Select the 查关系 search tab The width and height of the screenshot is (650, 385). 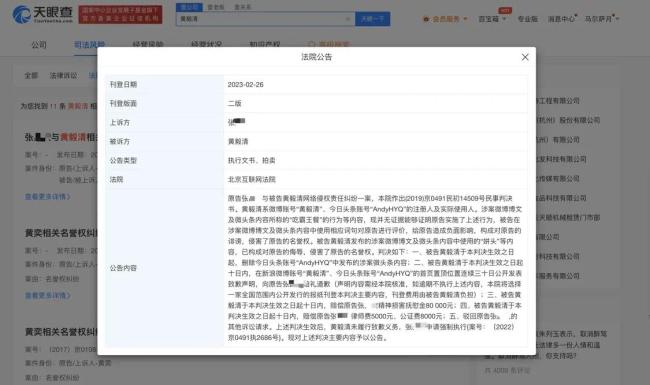click(243, 7)
